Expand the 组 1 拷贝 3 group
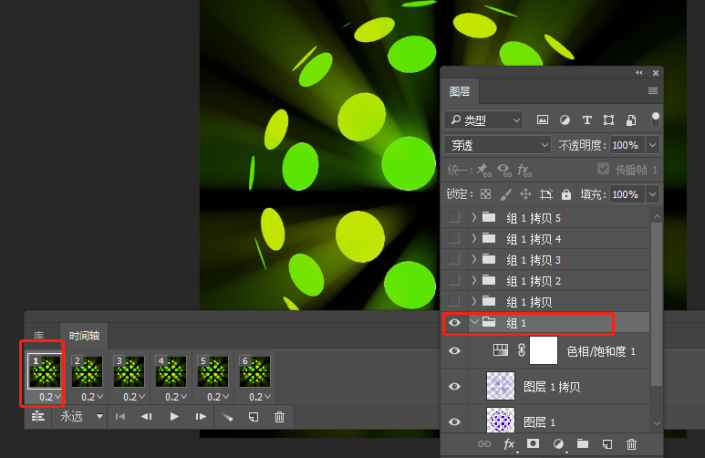The height and width of the screenshot is (458, 705). (x=474, y=260)
